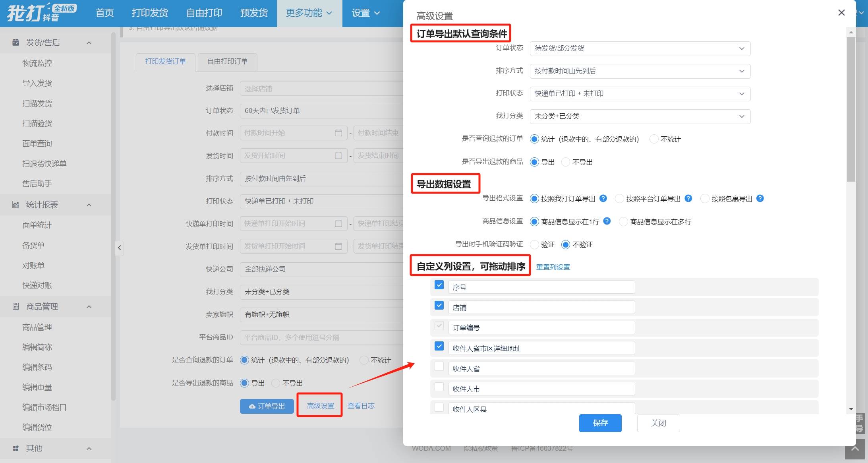The height and width of the screenshot is (463, 868).
Task: Open the 设置 top menu
Action: (366, 13)
